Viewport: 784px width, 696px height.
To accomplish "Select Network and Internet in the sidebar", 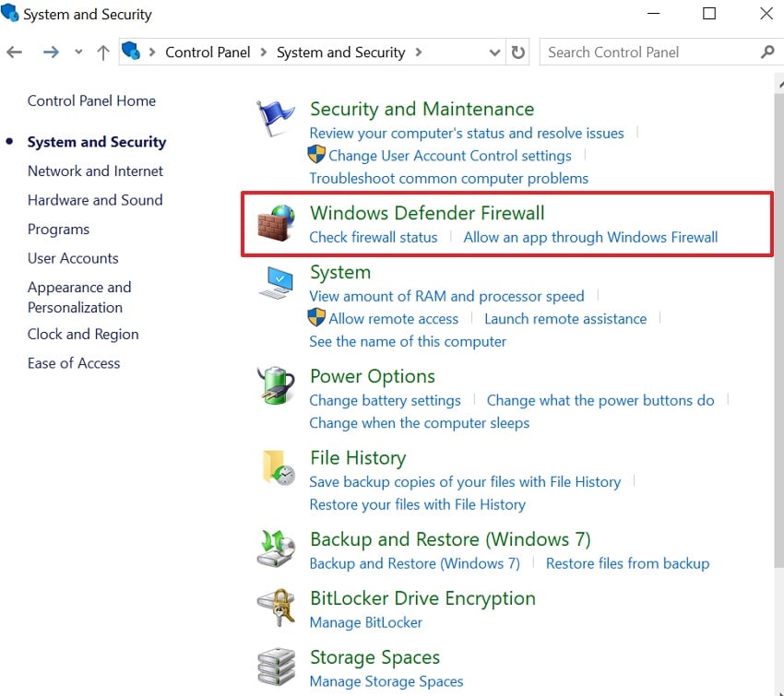I will (95, 171).
